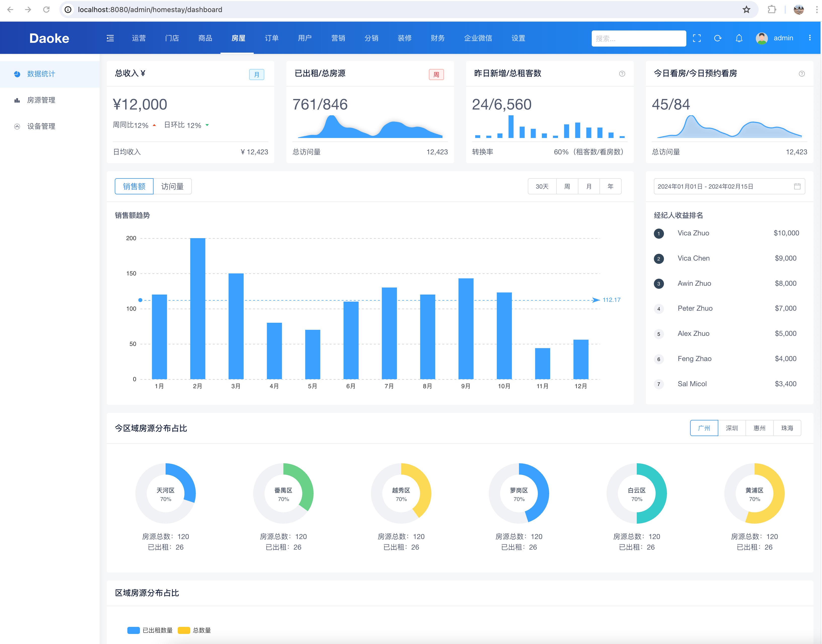
Task: Select 深圳 city filter
Action: [x=732, y=428]
